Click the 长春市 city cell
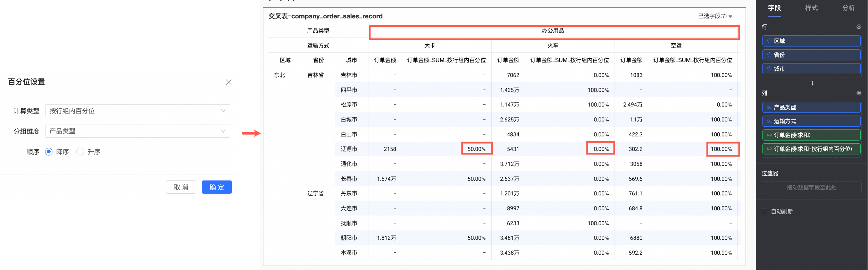The width and height of the screenshot is (868, 270). (x=349, y=179)
